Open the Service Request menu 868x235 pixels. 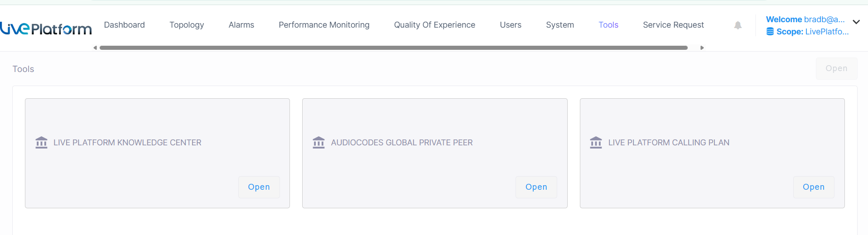tap(673, 25)
